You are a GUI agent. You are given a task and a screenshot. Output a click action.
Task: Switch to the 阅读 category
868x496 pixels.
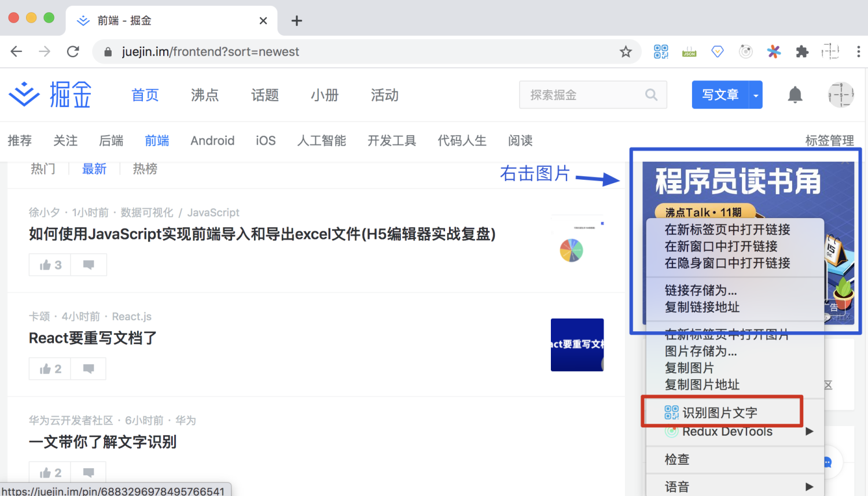pyautogui.click(x=520, y=140)
